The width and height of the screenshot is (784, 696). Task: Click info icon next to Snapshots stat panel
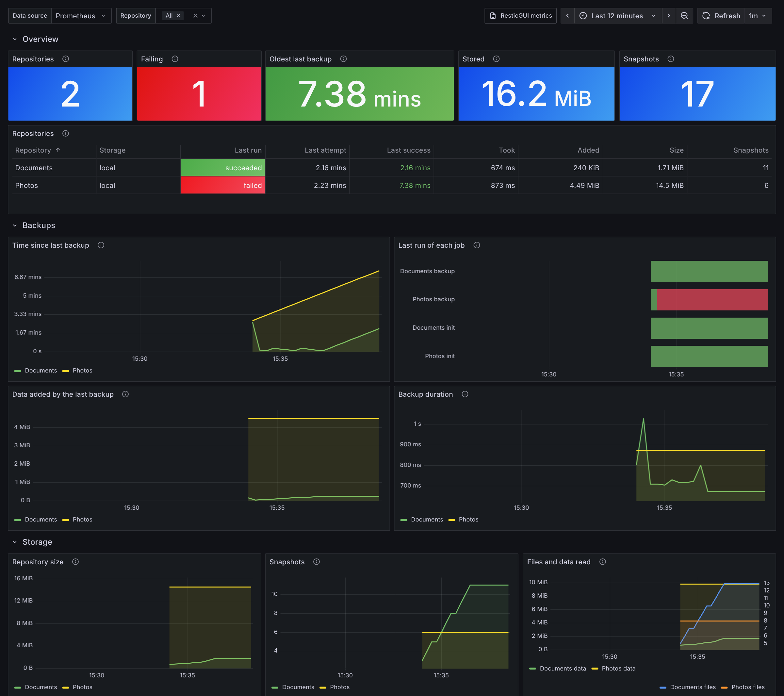(x=670, y=59)
